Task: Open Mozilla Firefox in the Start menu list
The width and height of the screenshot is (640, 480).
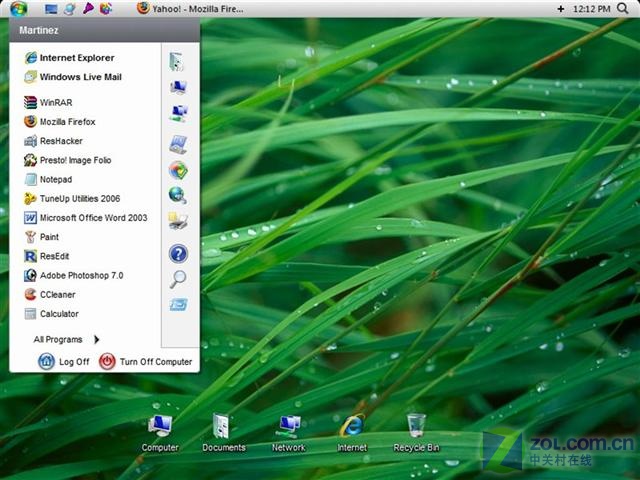Action: coord(59,122)
